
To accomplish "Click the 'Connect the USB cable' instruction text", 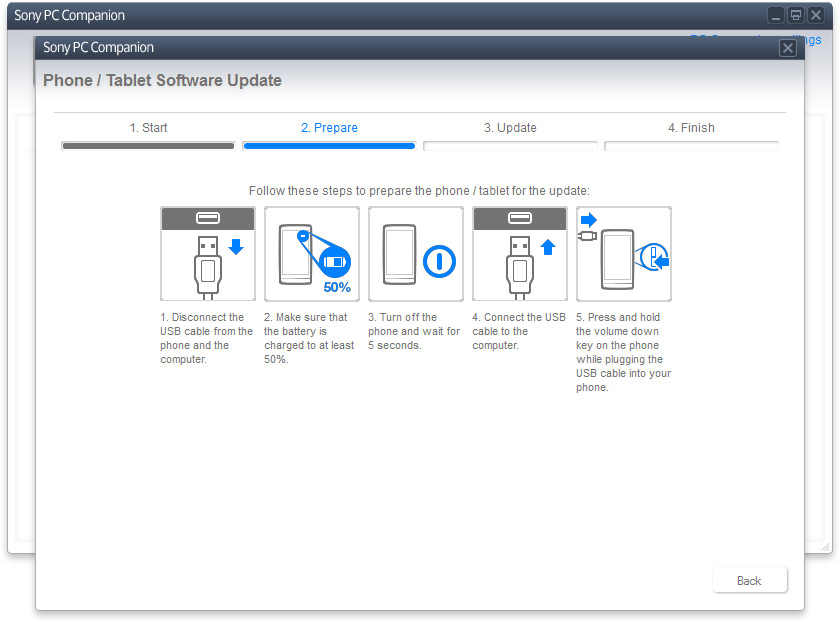I will tap(519, 331).
